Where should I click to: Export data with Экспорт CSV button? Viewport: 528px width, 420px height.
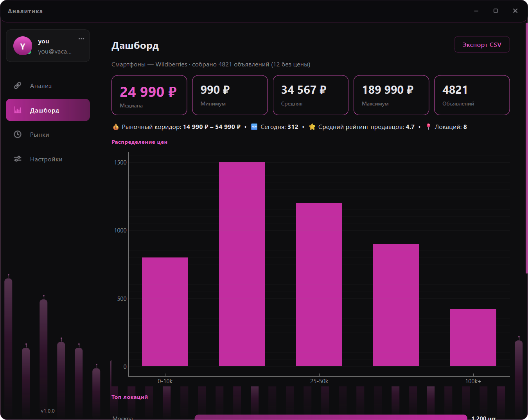click(x=482, y=45)
